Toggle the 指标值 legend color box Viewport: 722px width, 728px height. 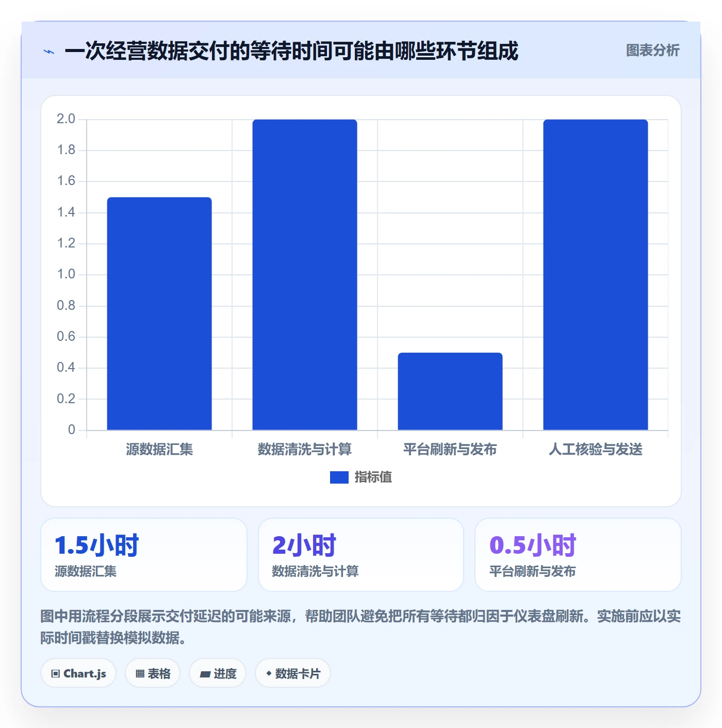tap(339, 477)
